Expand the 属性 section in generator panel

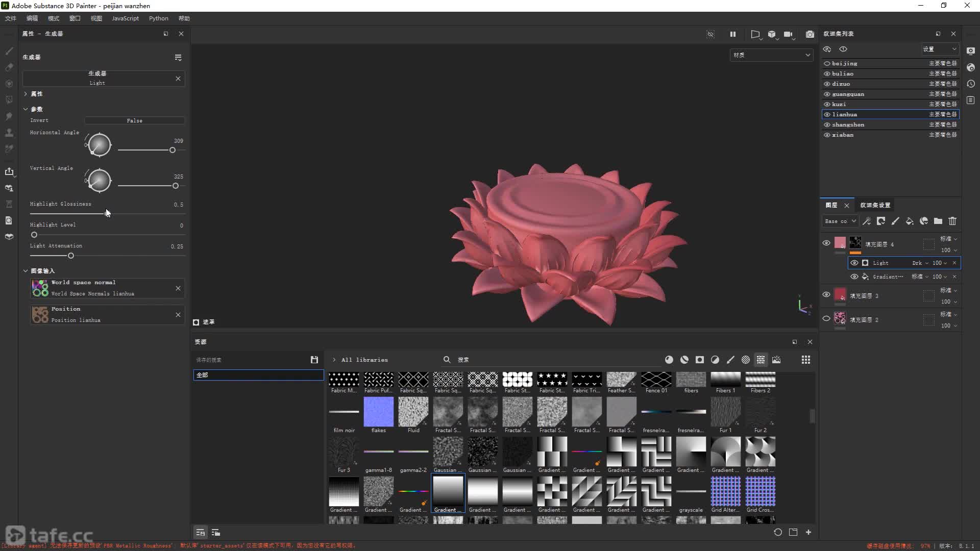click(x=26, y=94)
